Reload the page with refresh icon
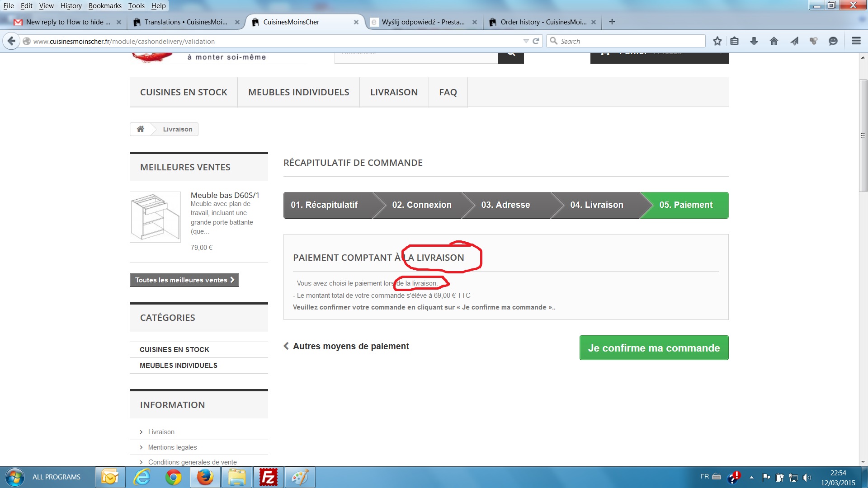868x488 pixels. (x=536, y=41)
